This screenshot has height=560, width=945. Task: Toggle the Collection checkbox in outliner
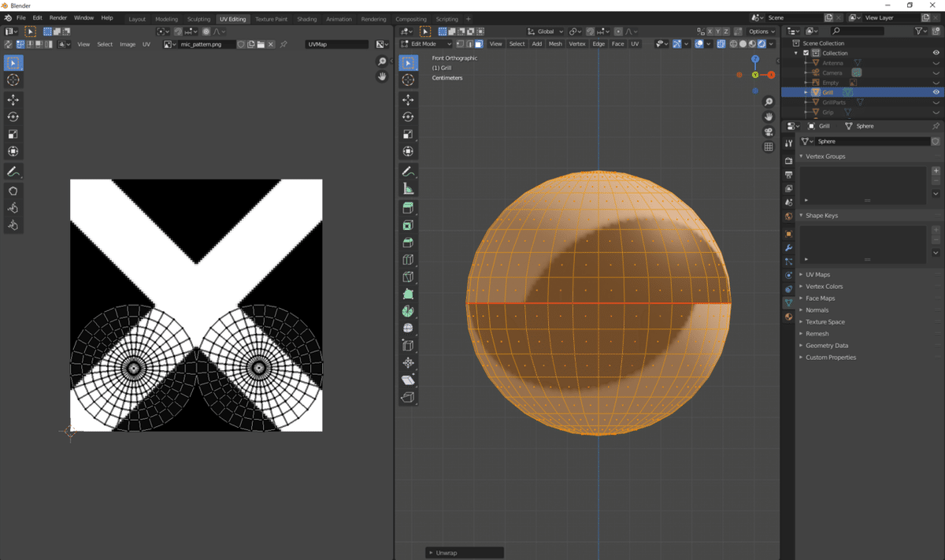point(806,53)
